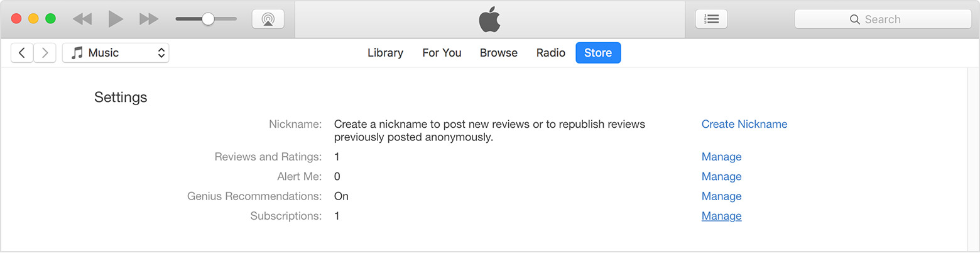The width and height of the screenshot is (980, 253).
Task: Open the For You tab
Action: 442,53
